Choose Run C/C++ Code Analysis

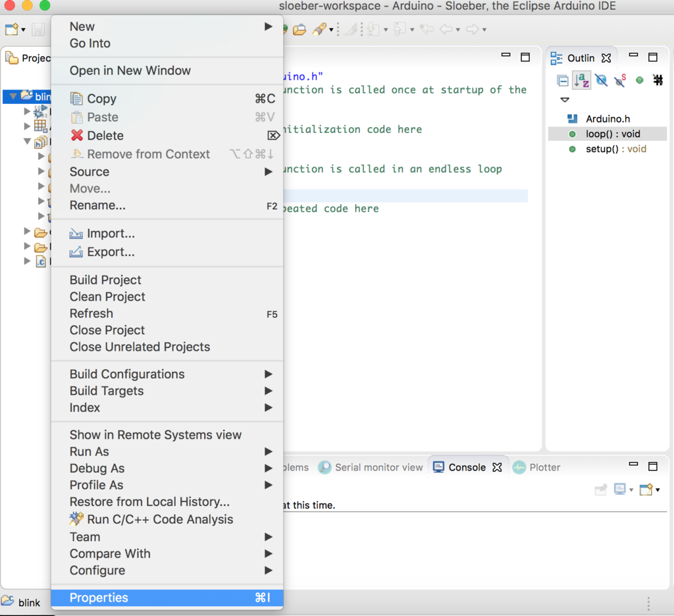pyautogui.click(x=167, y=519)
